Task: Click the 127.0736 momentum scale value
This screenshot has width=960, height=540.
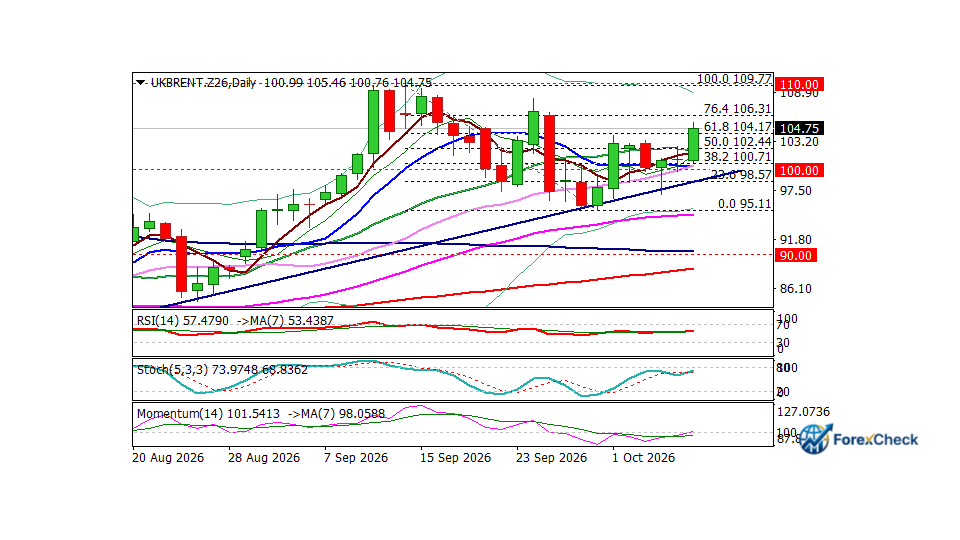Action: [803, 411]
